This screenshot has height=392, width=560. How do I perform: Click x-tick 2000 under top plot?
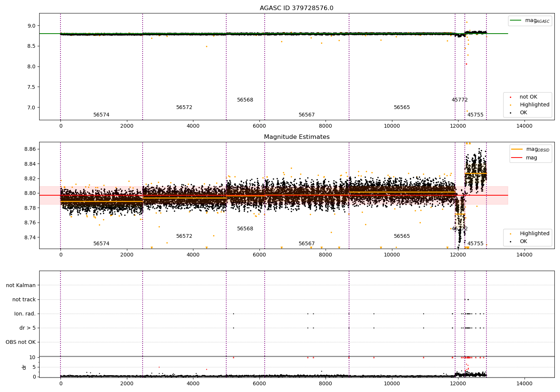(127, 126)
